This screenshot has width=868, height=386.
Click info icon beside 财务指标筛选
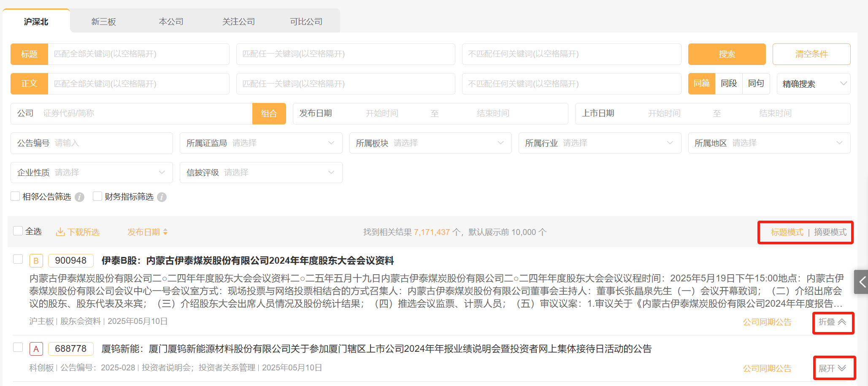[162, 197]
